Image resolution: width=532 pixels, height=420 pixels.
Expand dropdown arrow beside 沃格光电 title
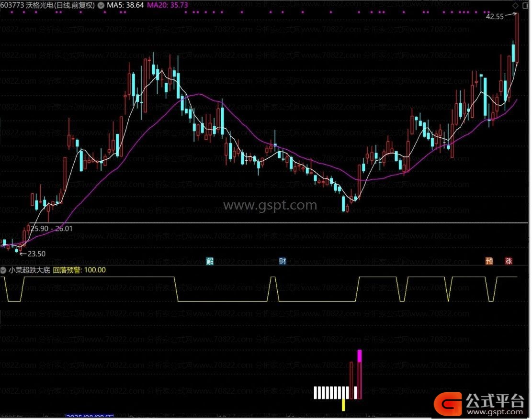(x=100, y=5)
